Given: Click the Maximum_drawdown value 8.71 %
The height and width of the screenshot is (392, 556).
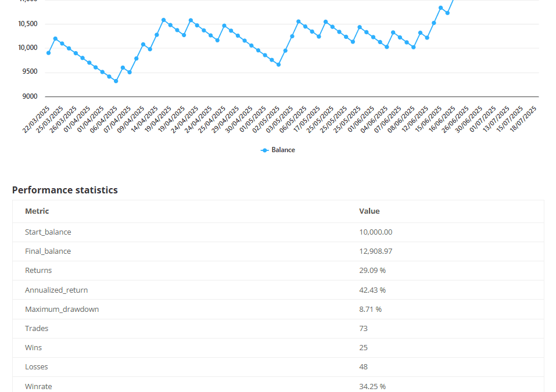Looking at the screenshot, I should pyautogui.click(x=370, y=309).
